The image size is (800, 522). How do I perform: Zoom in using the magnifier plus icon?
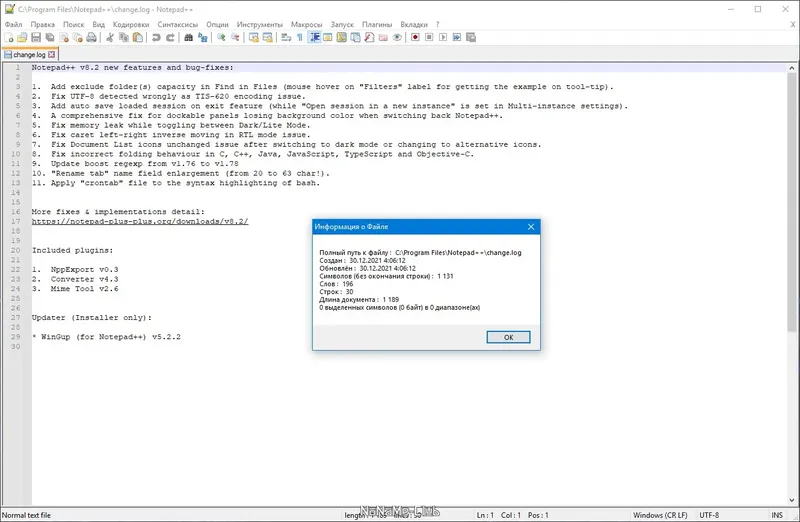[221, 37]
